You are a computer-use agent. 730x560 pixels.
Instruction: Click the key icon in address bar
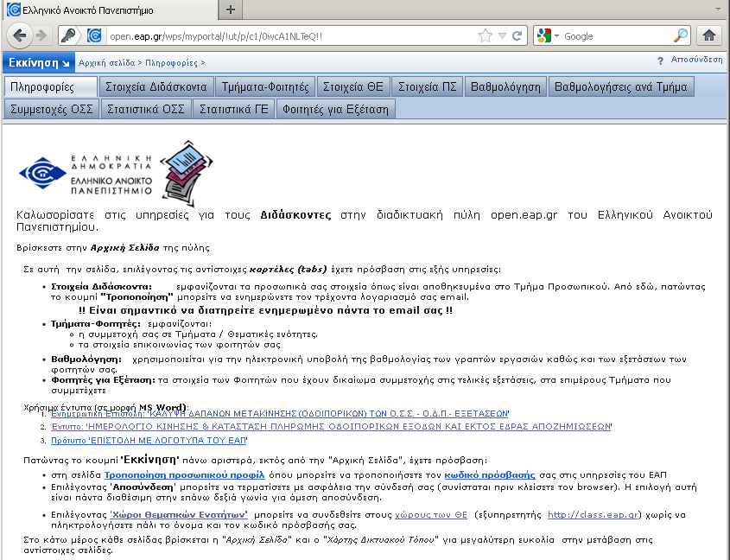[69, 35]
